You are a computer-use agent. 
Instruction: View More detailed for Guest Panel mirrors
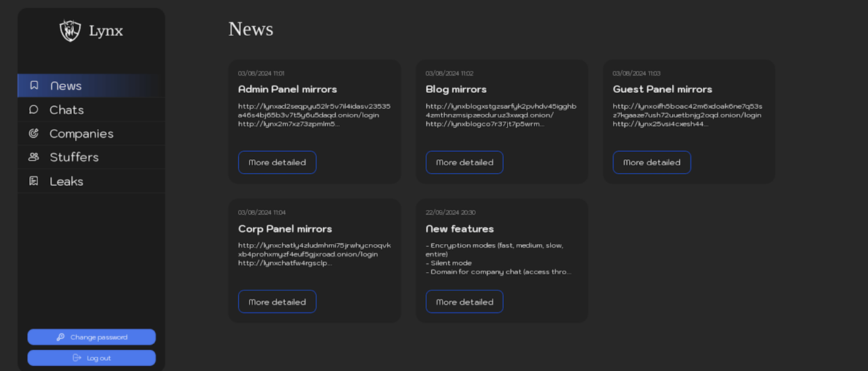coord(651,162)
